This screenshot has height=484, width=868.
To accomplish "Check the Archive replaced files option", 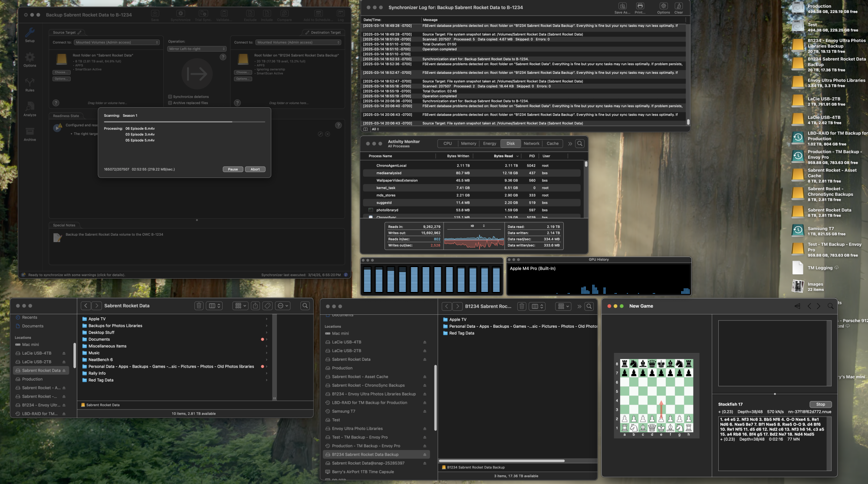I will coord(170,103).
